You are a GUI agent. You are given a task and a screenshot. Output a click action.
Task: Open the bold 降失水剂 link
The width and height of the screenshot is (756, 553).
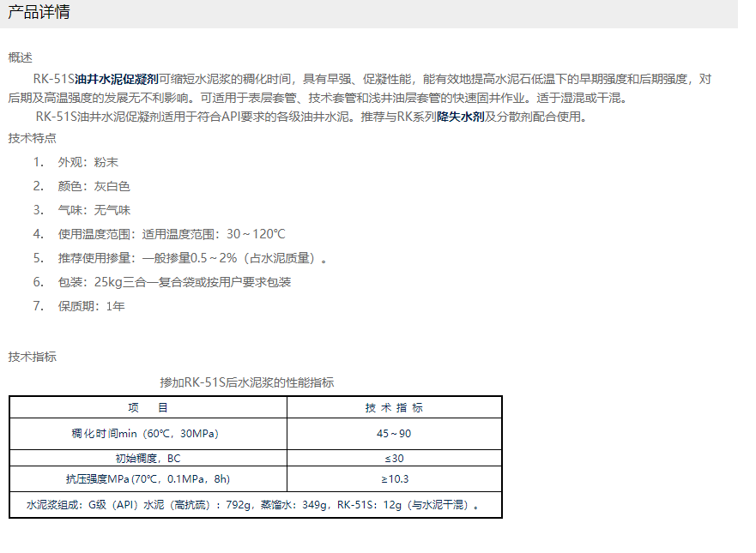click(460, 117)
